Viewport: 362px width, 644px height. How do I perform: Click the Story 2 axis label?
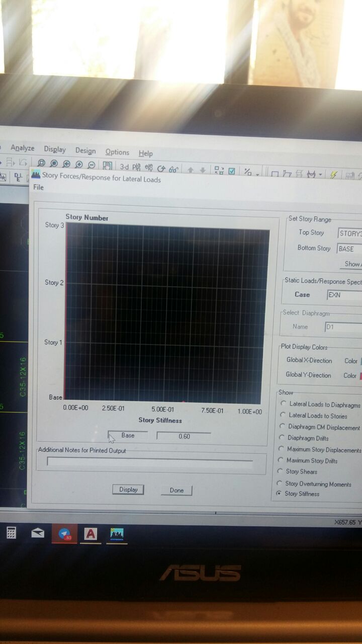click(x=54, y=283)
